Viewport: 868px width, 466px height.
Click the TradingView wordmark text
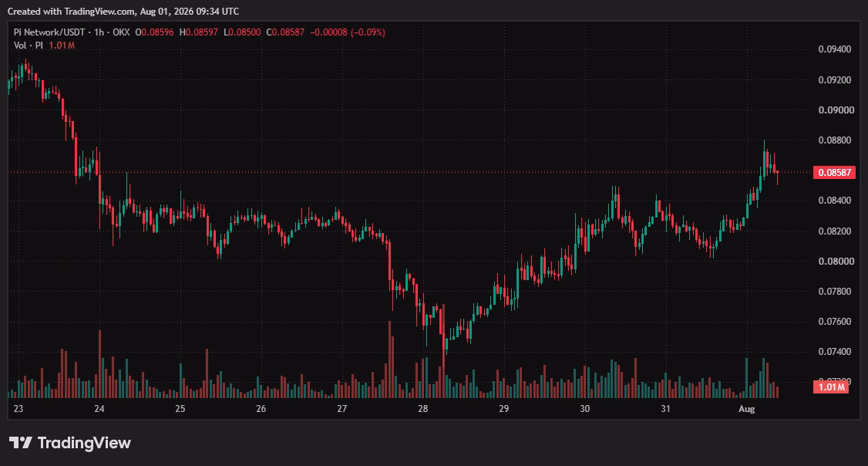[84, 443]
